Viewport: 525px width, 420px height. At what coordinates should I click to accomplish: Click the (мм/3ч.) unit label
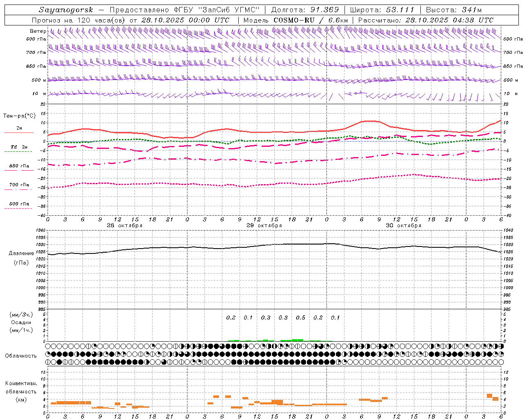[21, 315]
